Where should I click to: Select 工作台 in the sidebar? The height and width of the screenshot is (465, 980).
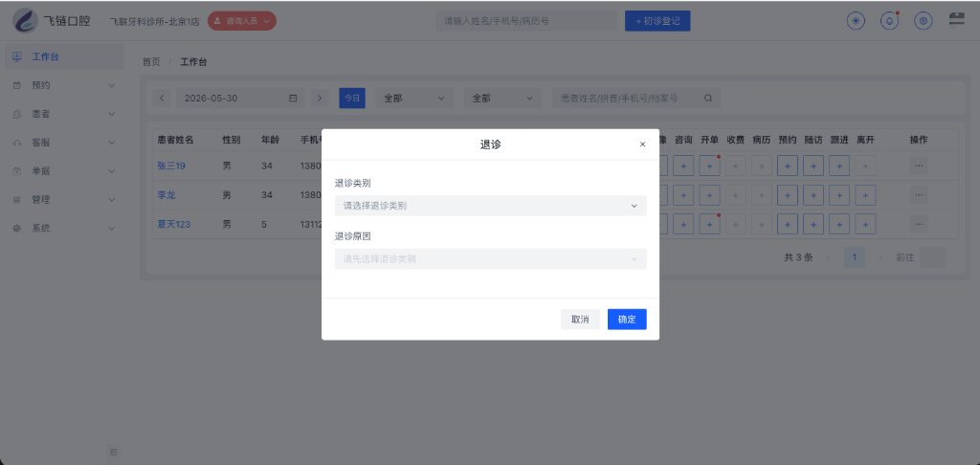click(64, 56)
